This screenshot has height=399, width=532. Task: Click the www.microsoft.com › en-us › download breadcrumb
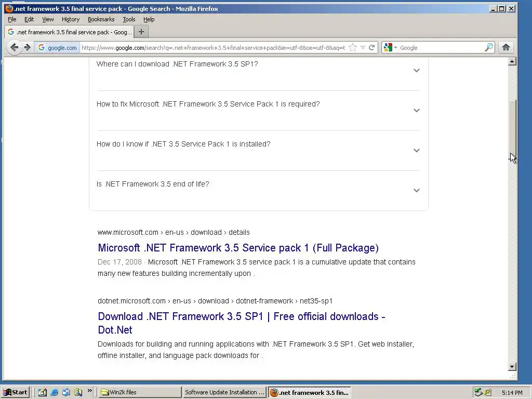[x=174, y=232]
